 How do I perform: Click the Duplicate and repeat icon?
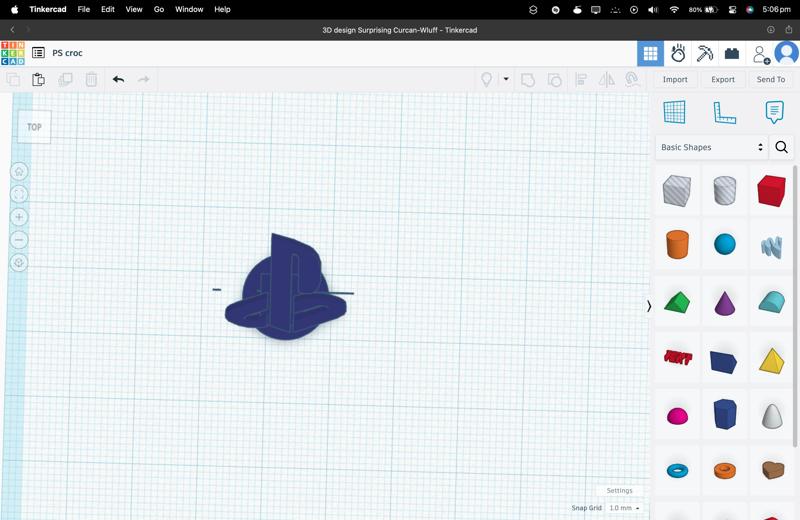tap(65, 80)
